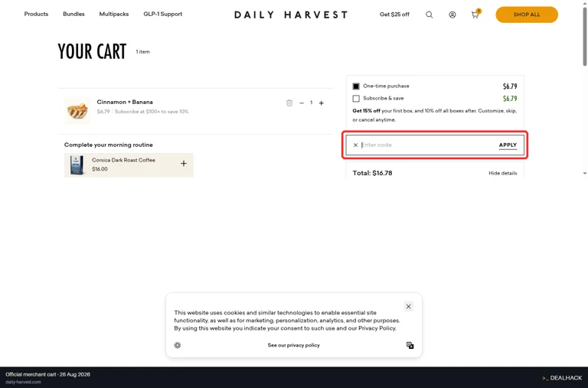Image resolution: width=588 pixels, height=388 pixels.
Task: Click the page vertical scrollbar
Action: [x=585, y=37]
